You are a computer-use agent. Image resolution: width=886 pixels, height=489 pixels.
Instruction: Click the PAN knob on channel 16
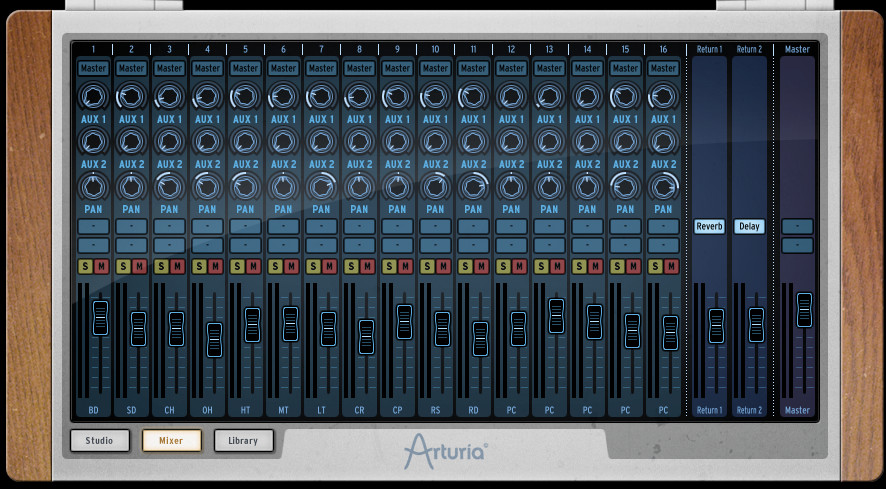click(x=663, y=186)
